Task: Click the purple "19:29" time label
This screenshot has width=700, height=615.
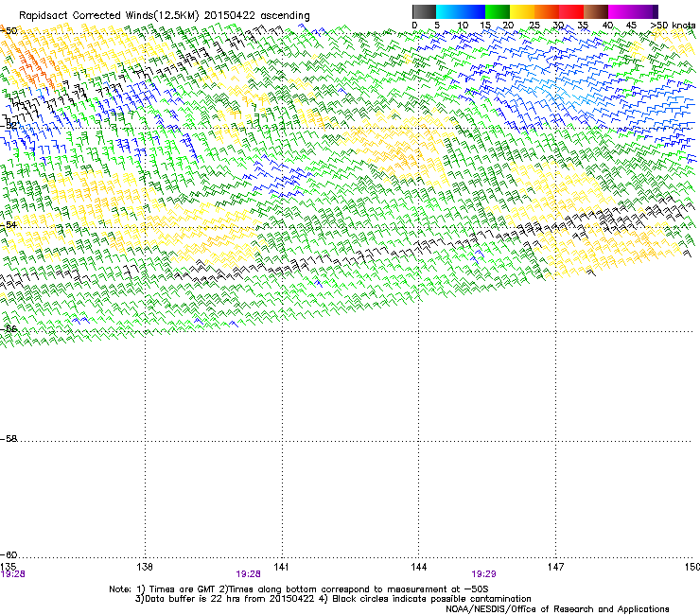Action: point(483,574)
